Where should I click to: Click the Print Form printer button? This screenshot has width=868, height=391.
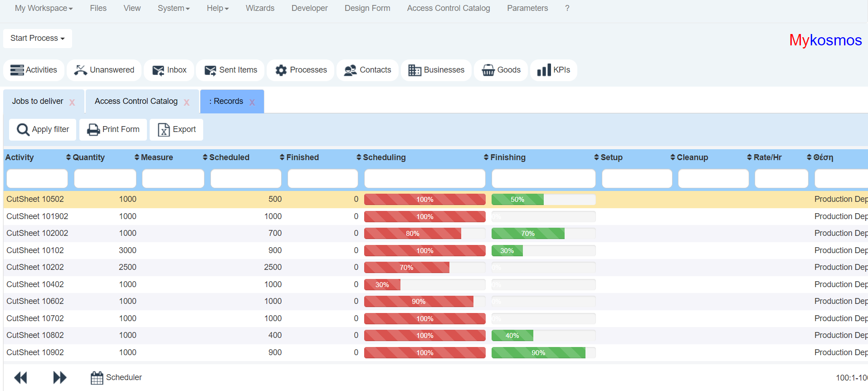click(x=113, y=130)
